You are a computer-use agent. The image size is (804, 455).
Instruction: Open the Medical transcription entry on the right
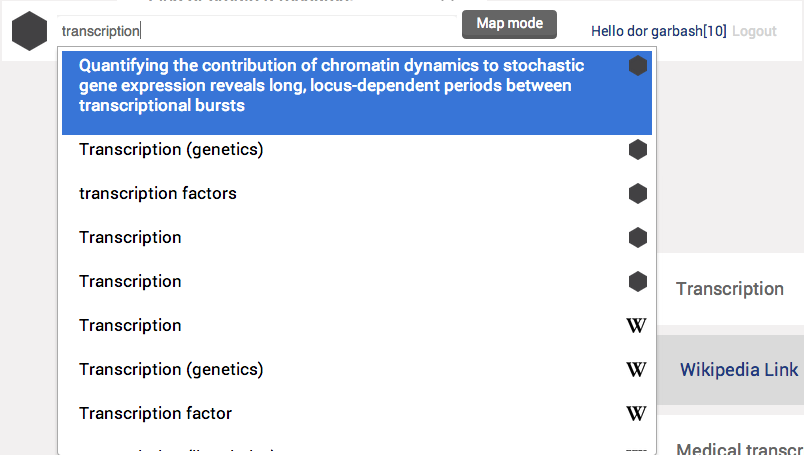pyautogui.click(x=740, y=448)
